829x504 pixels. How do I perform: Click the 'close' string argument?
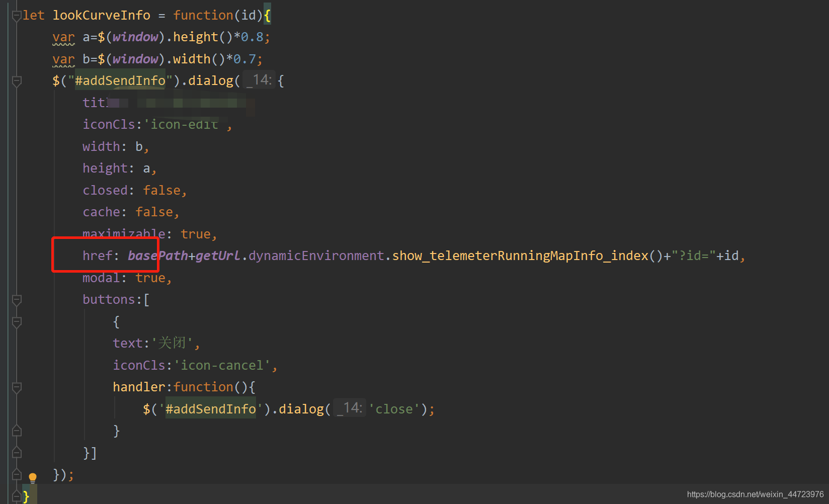(394, 409)
